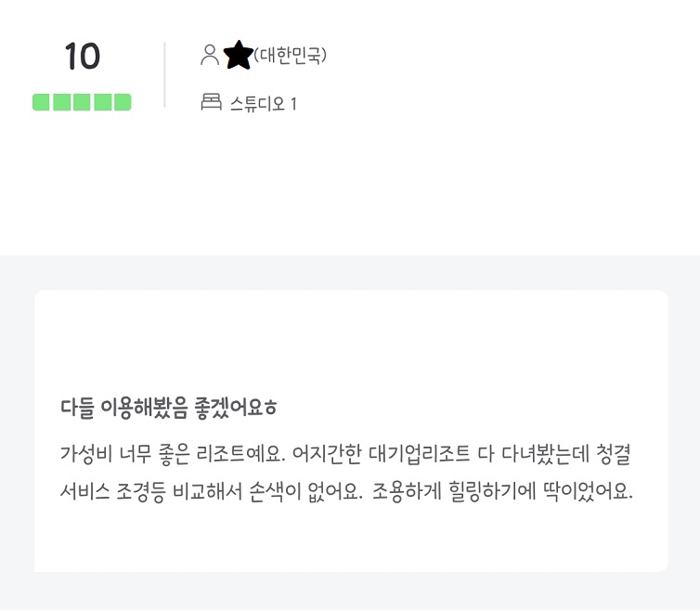Click the word 힐링하기에 in the review
700x611 pixels.
click(492, 491)
